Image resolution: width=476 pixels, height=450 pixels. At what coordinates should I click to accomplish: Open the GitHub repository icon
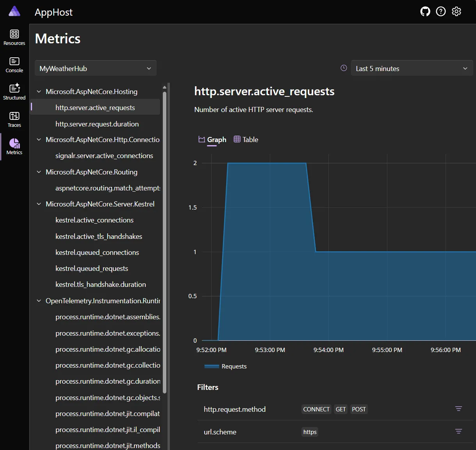pos(425,11)
